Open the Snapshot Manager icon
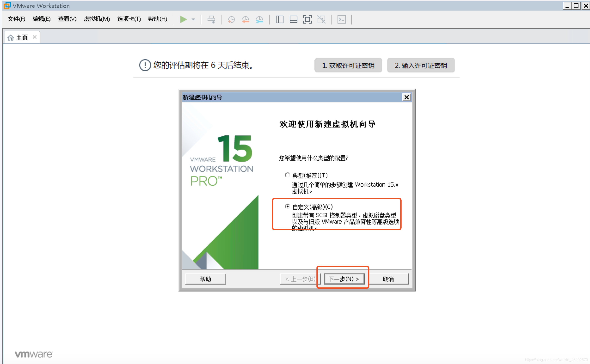Image resolution: width=590 pixels, height=364 pixels. tap(259, 19)
